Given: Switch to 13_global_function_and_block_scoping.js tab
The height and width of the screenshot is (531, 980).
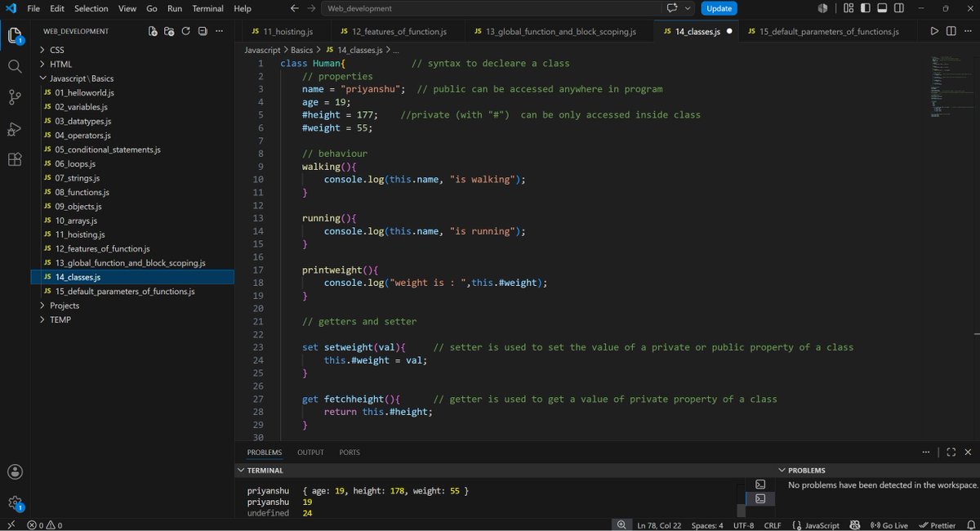Looking at the screenshot, I should 560,32.
